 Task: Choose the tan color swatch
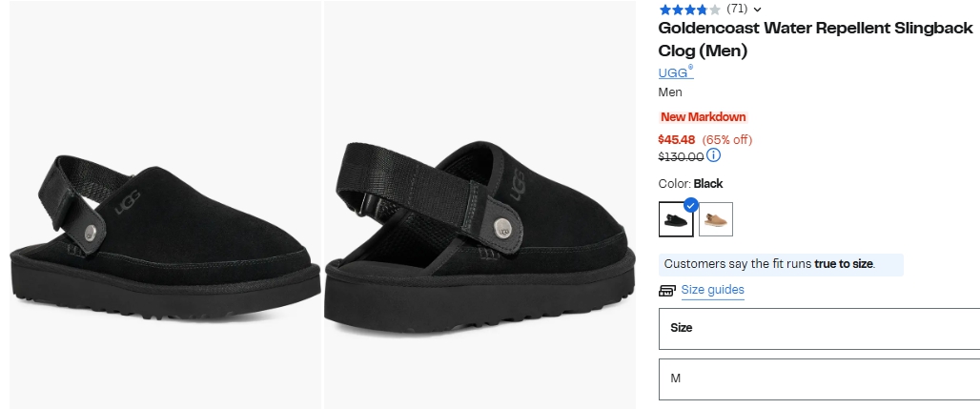point(716,219)
